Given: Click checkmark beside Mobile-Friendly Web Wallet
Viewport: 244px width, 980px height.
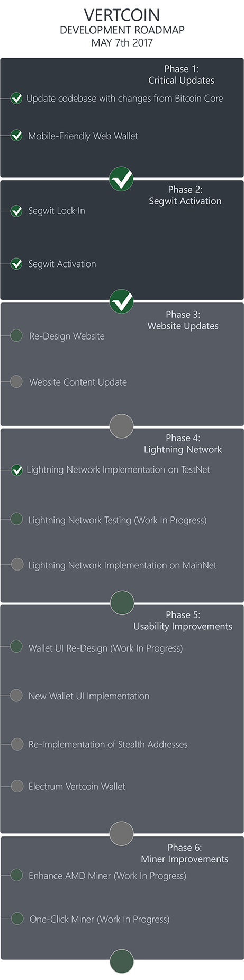Looking at the screenshot, I should pyautogui.click(x=16, y=136).
